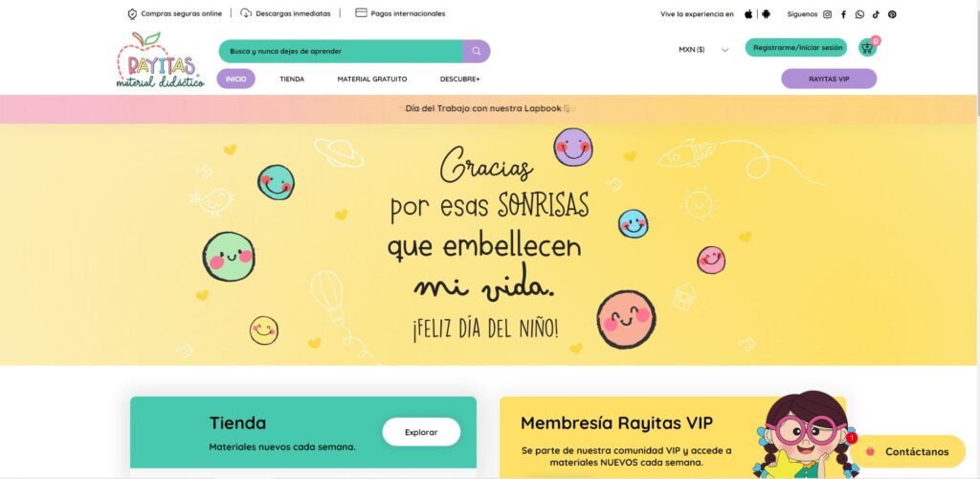Click the Rayitas material didáctico logo
Screen dimensions: 980x479
(x=160, y=60)
